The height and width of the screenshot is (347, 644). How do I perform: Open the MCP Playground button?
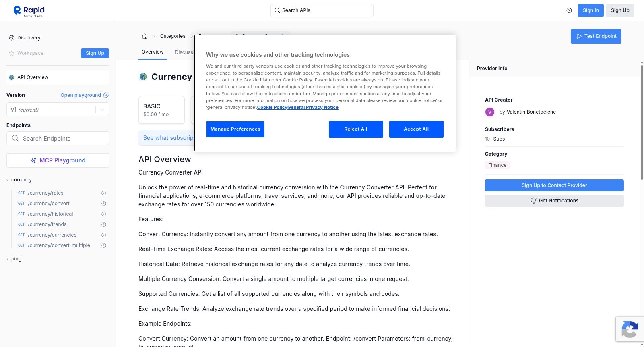click(x=58, y=160)
